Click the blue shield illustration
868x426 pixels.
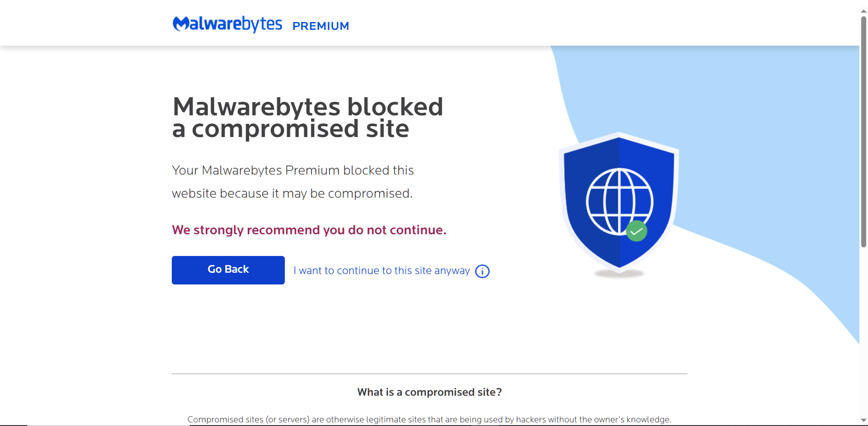[x=619, y=202]
